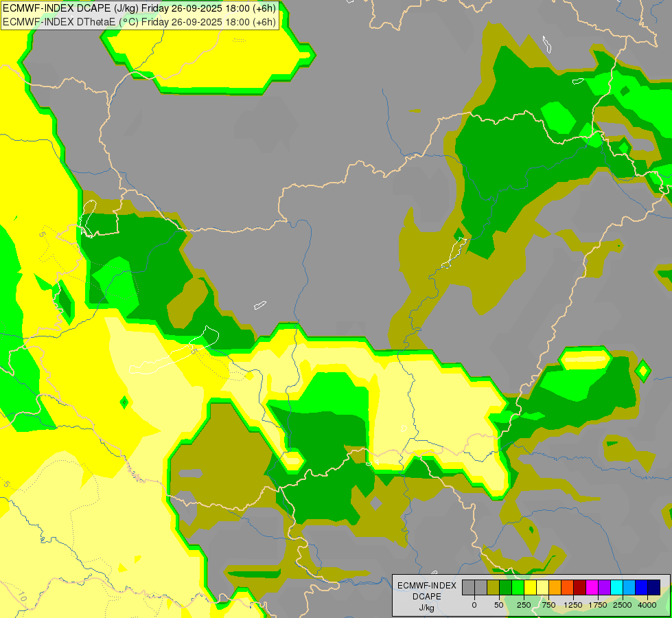
Task: Click the gray swatch left of the 0 tick
Action: tap(468, 587)
